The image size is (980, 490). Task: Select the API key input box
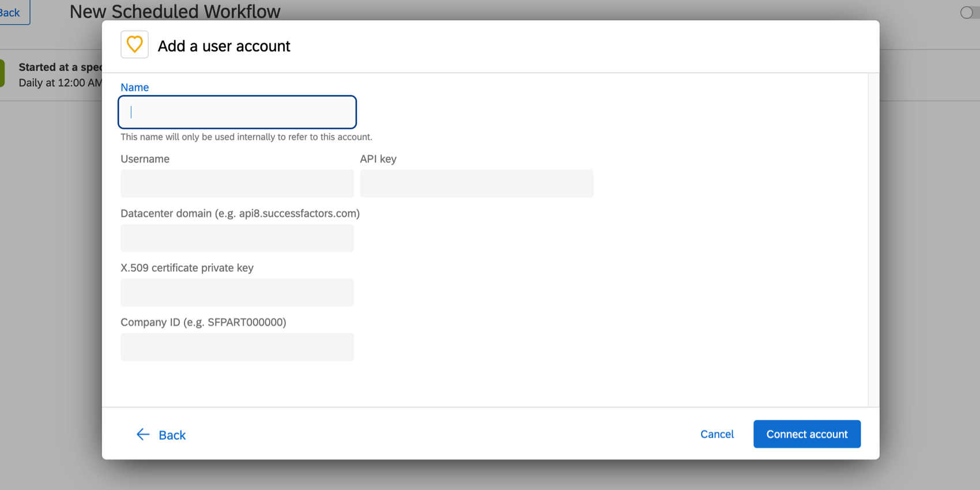(476, 183)
